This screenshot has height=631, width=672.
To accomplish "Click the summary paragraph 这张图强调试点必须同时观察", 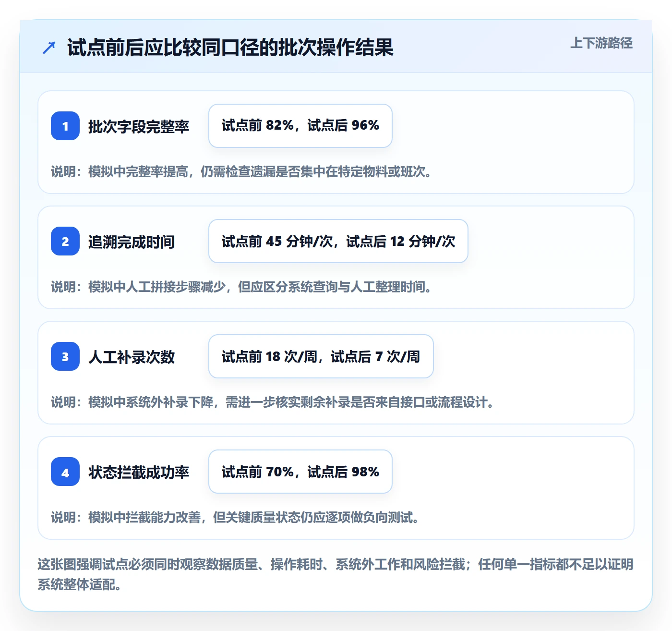I will click(x=336, y=574).
